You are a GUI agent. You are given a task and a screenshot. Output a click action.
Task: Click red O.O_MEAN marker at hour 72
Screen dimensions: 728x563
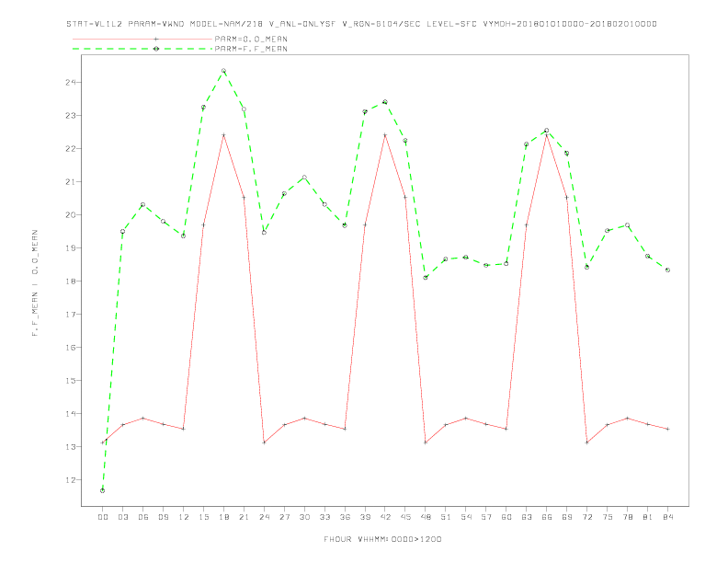586,442
